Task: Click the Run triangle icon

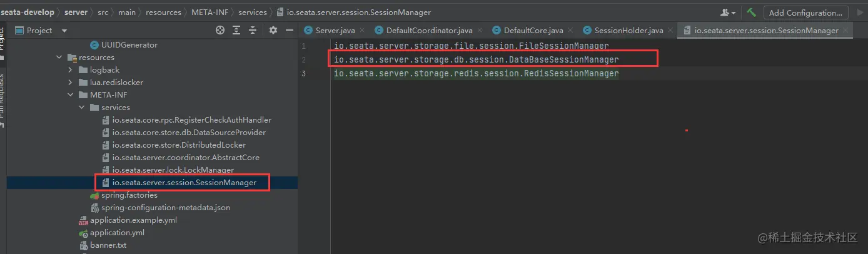Action: click(862, 12)
